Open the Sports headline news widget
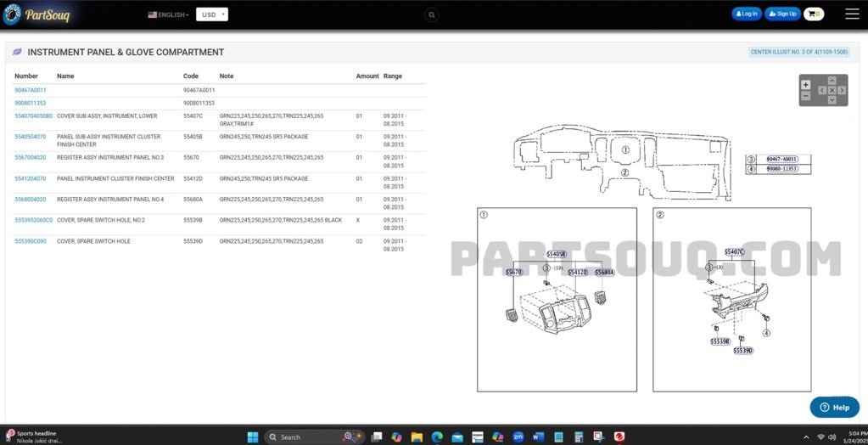The width and height of the screenshot is (868, 445). pyautogui.click(x=32, y=437)
